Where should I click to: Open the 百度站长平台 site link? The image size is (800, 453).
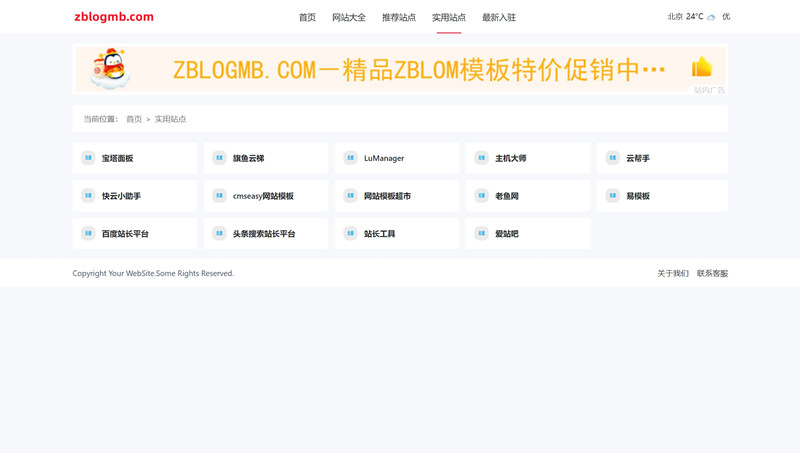125,234
